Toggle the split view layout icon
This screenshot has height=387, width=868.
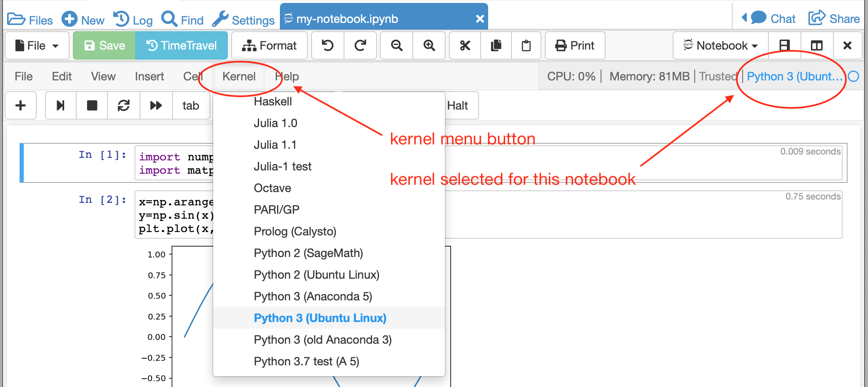[x=816, y=45]
